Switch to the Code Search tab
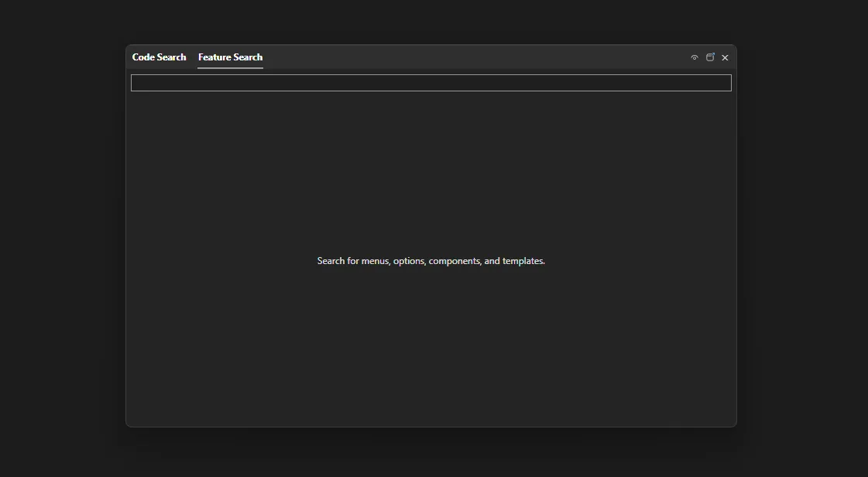 [x=159, y=57]
